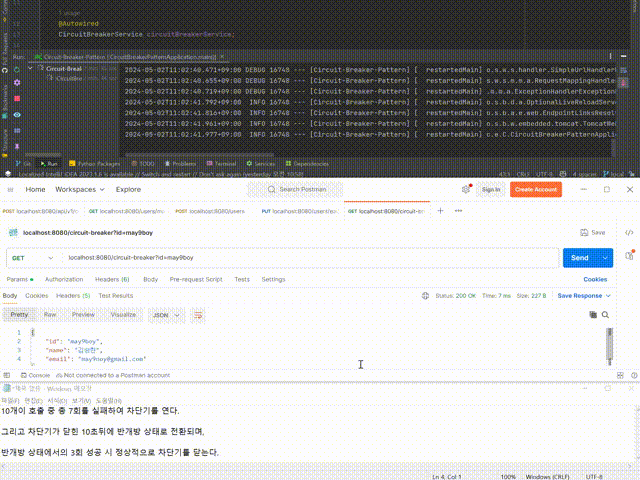The height and width of the screenshot is (480, 640).
Task: Open the Services tool window
Action: 260,164
